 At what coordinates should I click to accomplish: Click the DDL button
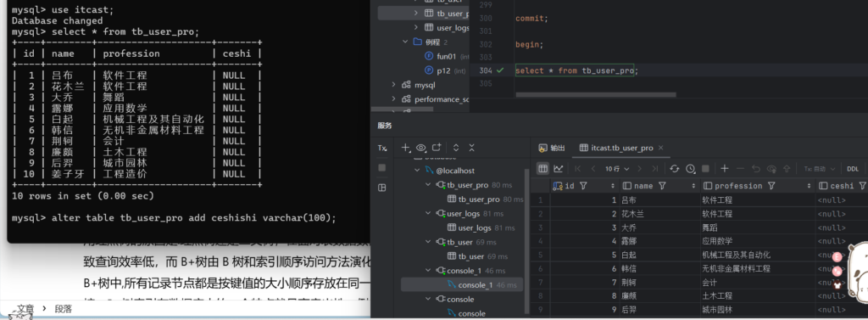tap(853, 169)
